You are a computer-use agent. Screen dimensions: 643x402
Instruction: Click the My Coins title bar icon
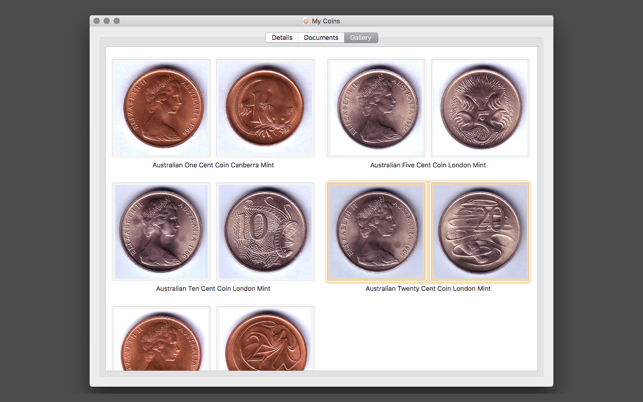pos(306,21)
